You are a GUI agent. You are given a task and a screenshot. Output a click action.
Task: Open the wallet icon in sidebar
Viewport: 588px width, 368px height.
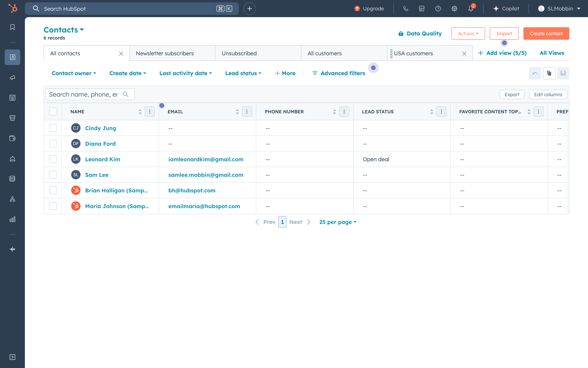point(13,138)
